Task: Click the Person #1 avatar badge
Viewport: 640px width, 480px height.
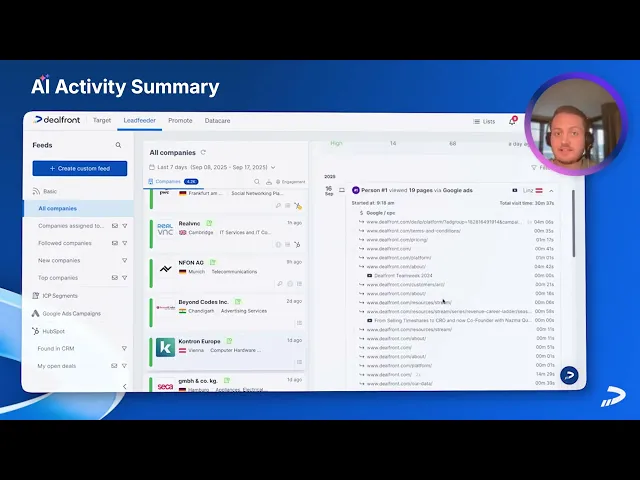Action: [356, 190]
